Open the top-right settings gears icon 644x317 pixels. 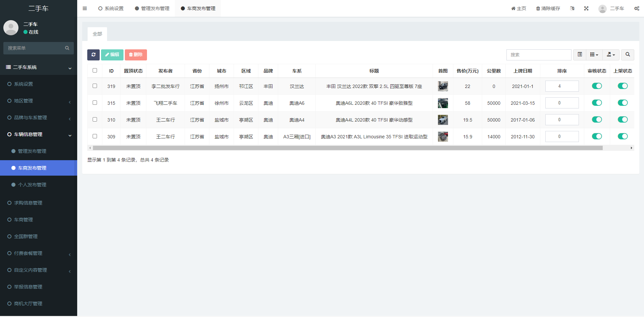(637, 8)
